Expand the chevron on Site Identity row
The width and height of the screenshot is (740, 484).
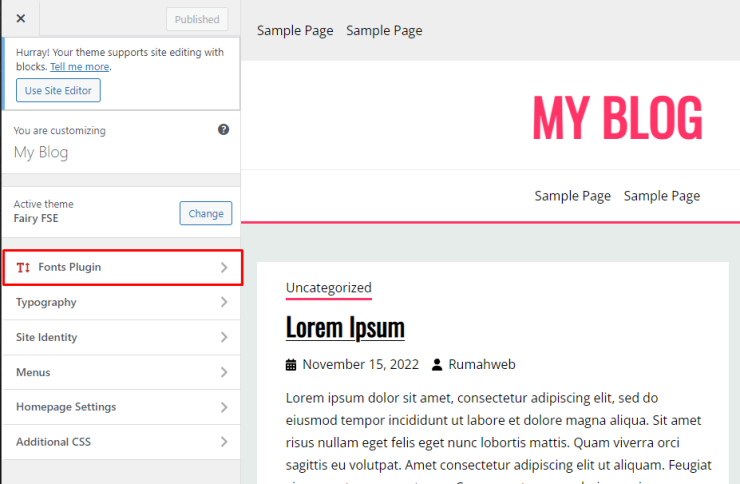224,337
